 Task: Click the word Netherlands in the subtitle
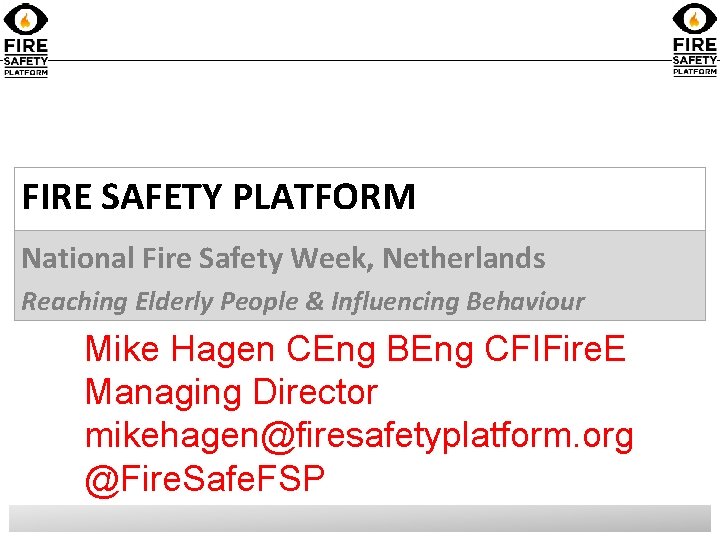point(464,259)
